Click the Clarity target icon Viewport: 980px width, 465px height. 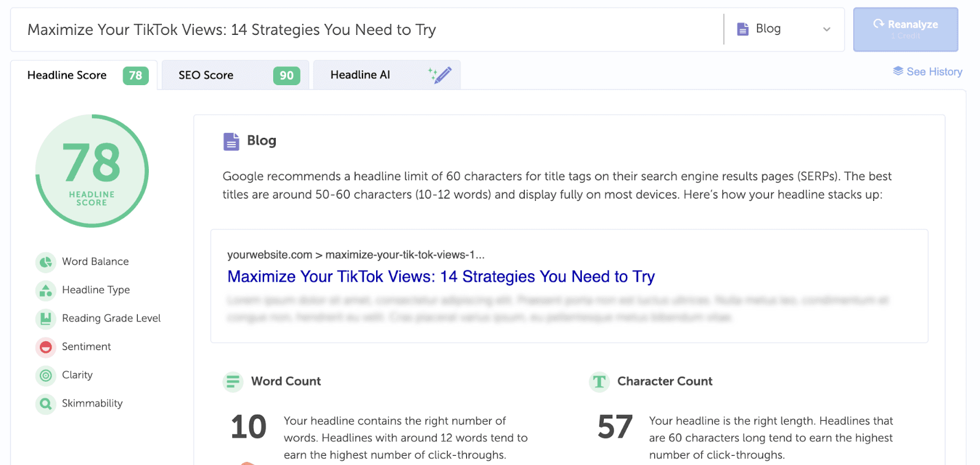click(x=45, y=376)
